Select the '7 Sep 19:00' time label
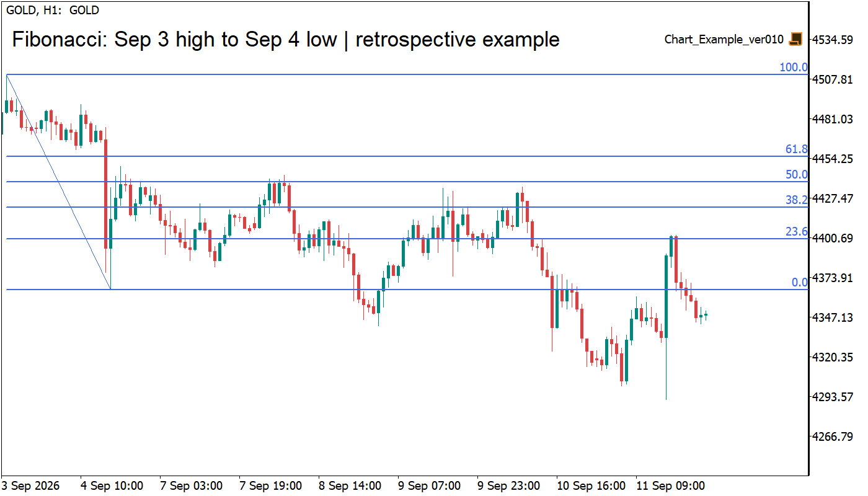The image size is (868, 496). [x=270, y=485]
